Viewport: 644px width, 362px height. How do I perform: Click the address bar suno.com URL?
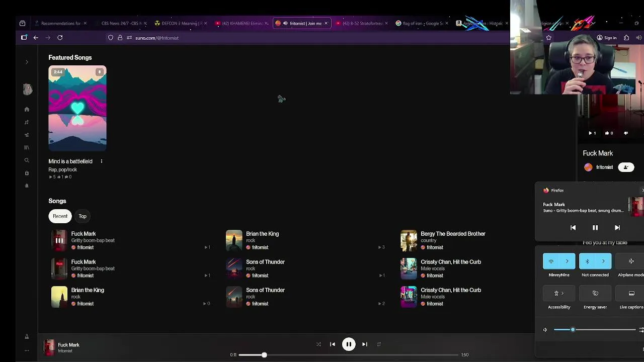[156, 38]
